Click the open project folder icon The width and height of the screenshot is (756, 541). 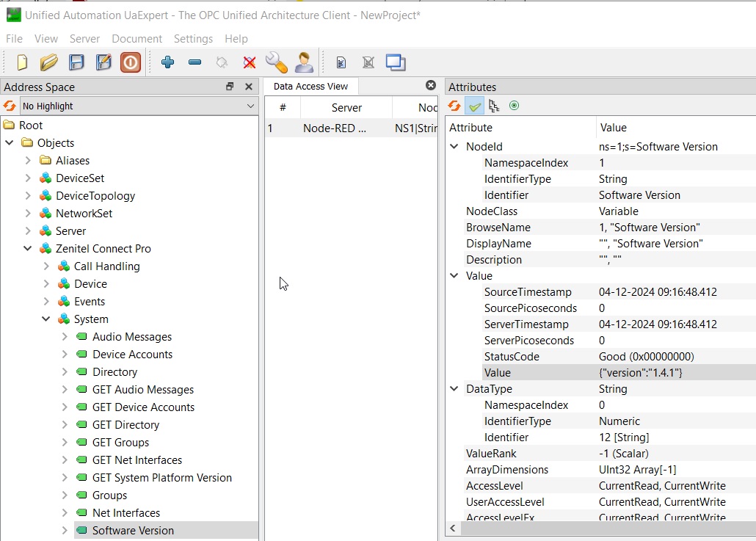[49, 62]
